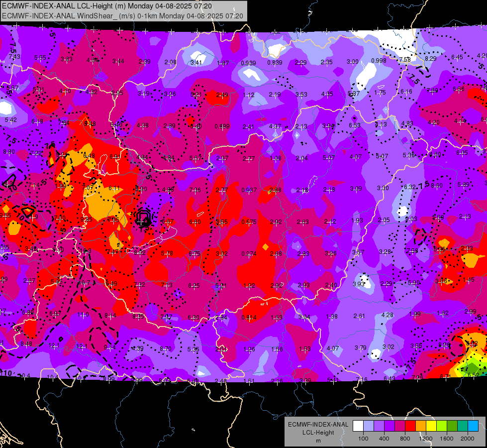Click the grid point value 0.814
Image resolution: width=487 pixels, height=448 pixels.
click(x=249, y=318)
